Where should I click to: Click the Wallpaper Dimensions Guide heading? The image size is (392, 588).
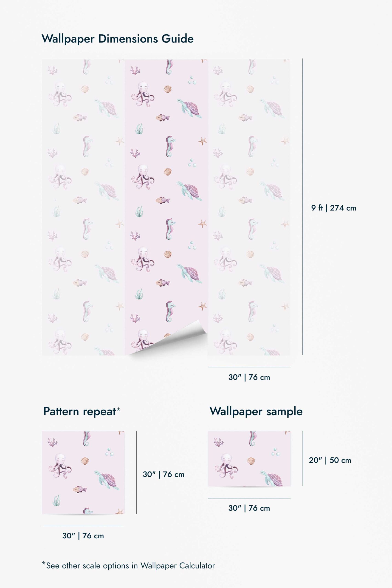click(118, 39)
